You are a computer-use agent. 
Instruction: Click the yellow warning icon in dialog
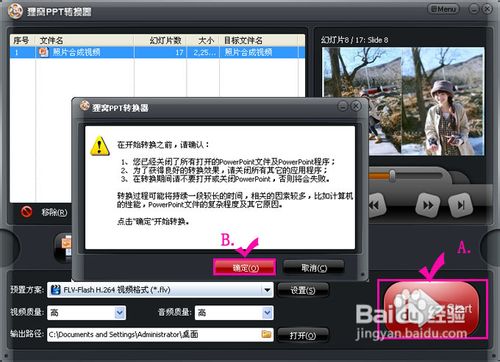(100, 146)
